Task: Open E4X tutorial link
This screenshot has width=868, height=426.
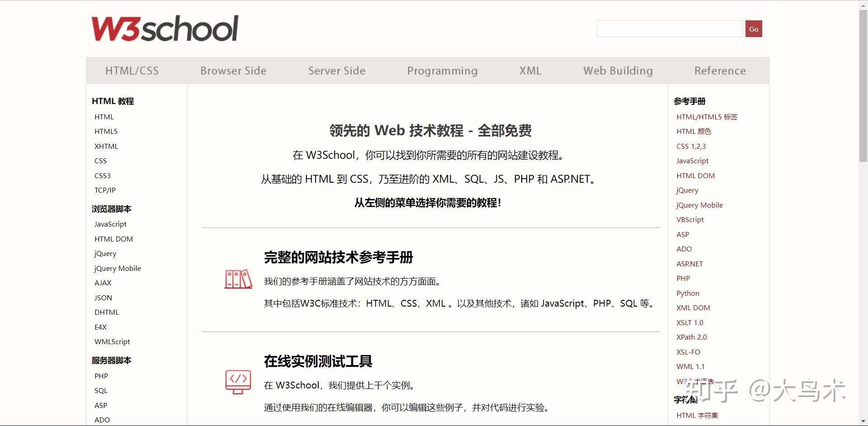Action: pos(100,327)
